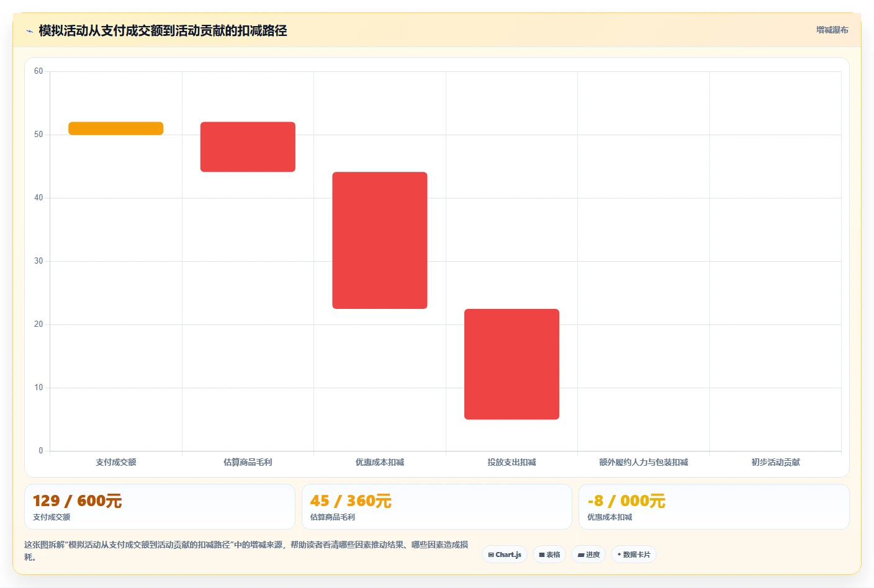This screenshot has height=588, width=874.
Task: Click the 129 / 600元 card value
Action: click(x=78, y=501)
